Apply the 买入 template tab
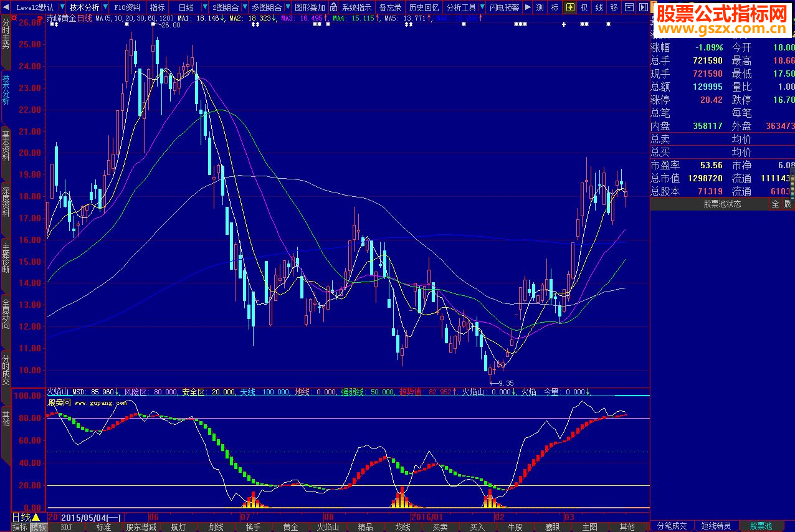 coord(477,527)
